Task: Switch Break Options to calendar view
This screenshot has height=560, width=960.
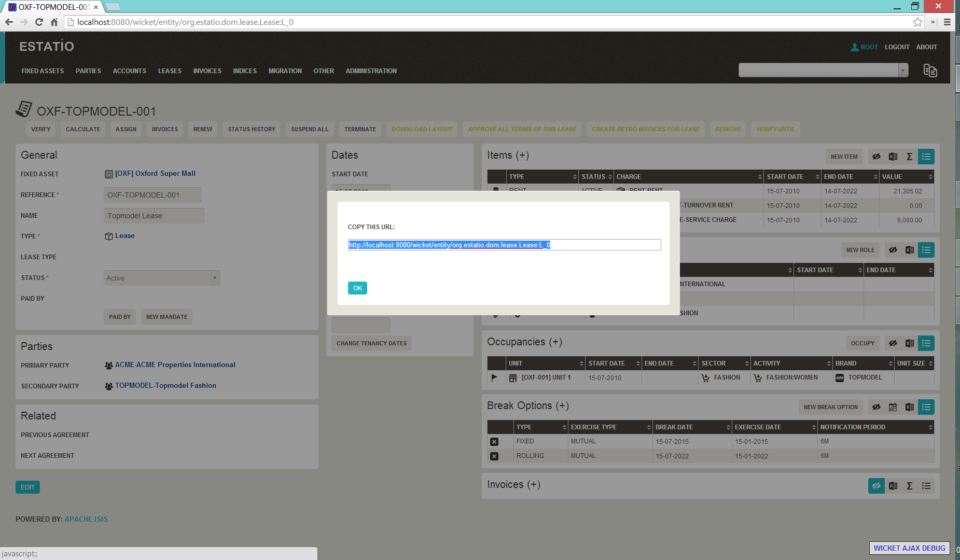Action: pyautogui.click(x=893, y=407)
